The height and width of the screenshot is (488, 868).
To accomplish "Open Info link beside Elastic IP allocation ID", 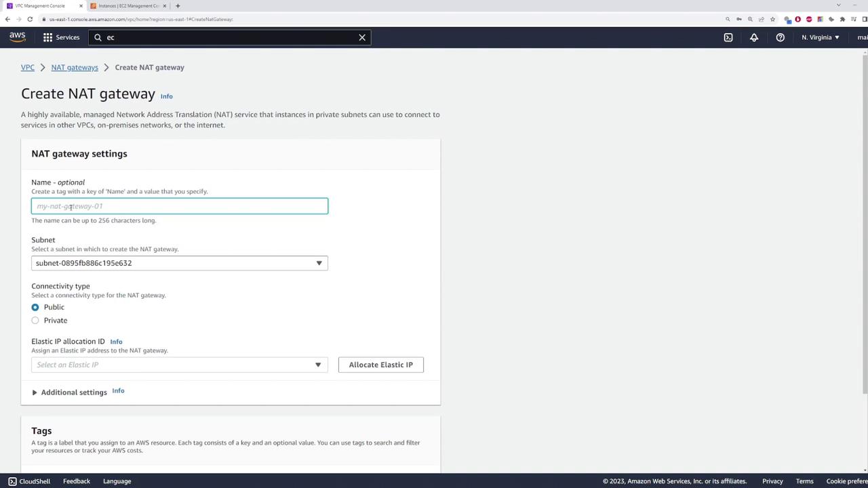I will pyautogui.click(x=116, y=342).
